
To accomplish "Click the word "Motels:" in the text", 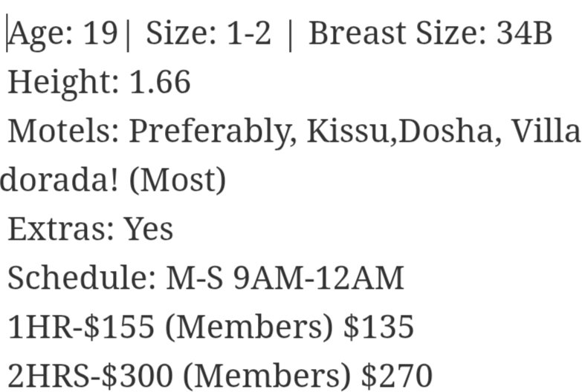I will click(x=63, y=131).
